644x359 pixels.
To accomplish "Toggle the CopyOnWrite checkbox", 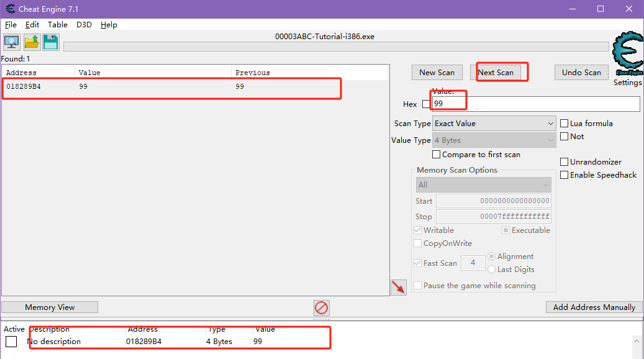I will coord(418,243).
